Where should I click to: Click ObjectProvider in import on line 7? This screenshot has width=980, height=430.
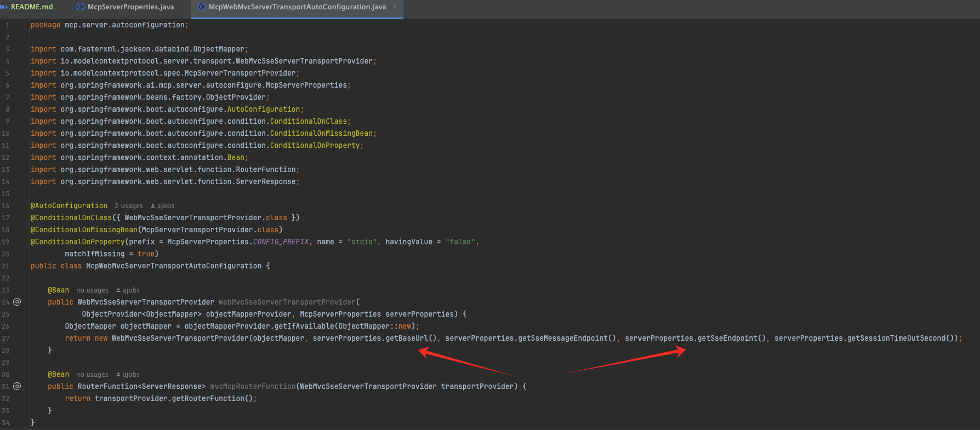[236, 98]
